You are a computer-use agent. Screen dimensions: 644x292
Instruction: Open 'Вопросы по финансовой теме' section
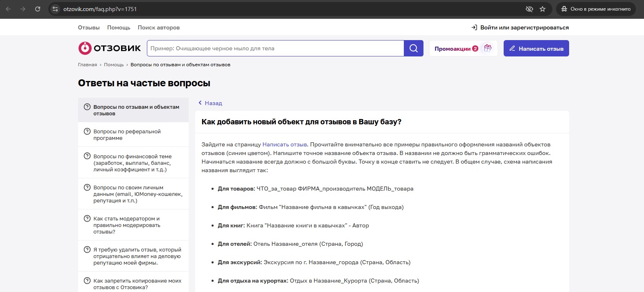click(x=132, y=162)
